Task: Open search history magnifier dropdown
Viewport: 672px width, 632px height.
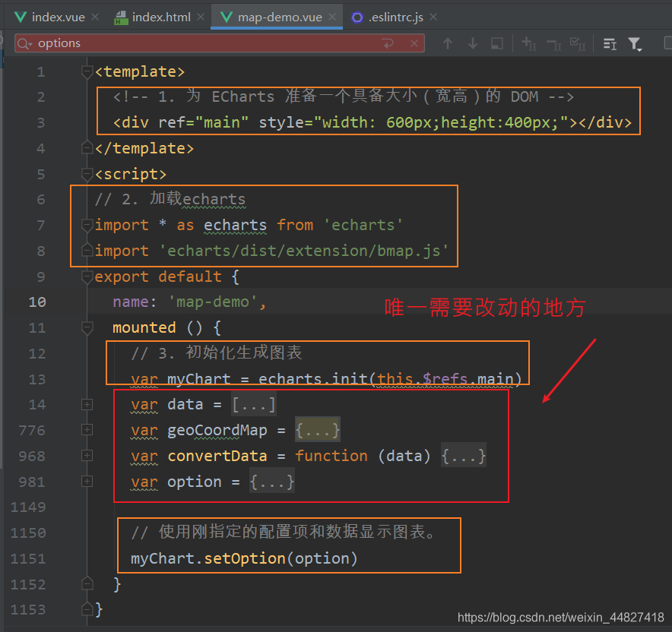Action: tap(24, 43)
